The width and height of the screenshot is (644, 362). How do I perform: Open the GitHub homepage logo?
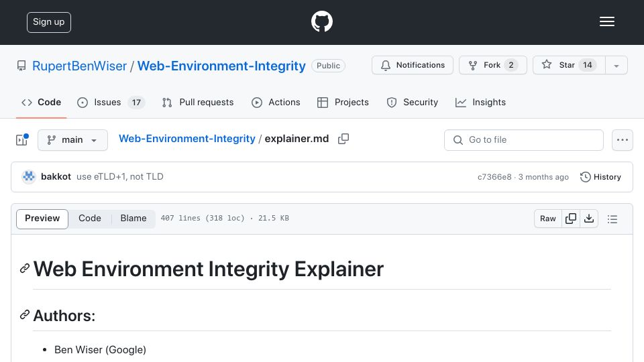[321, 21]
